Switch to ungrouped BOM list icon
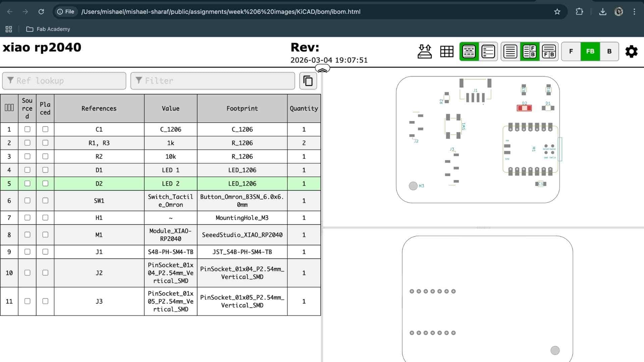 point(488,51)
